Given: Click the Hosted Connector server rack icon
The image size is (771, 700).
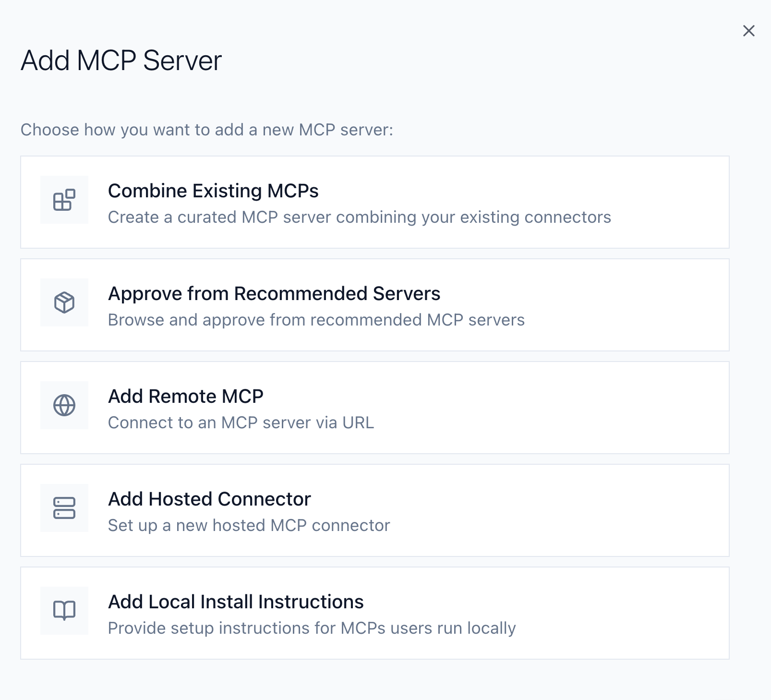Looking at the screenshot, I should pos(64,508).
